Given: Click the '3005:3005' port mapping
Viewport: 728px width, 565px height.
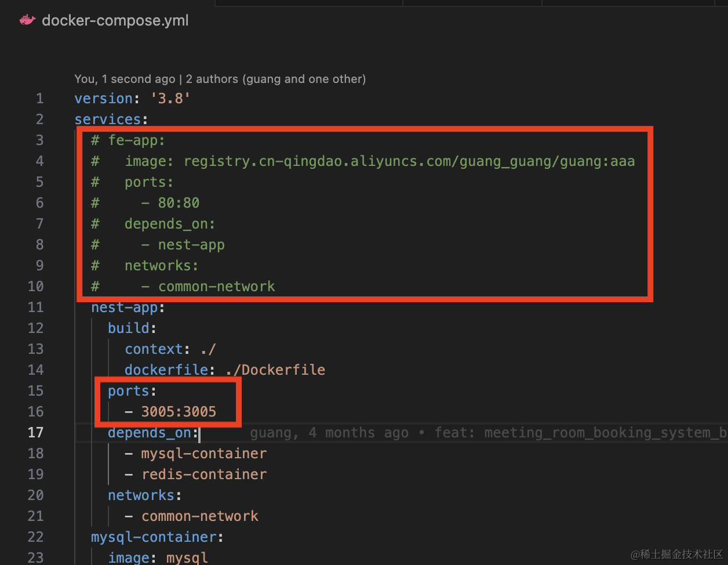Looking at the screenshot, I should click(179, 412).
